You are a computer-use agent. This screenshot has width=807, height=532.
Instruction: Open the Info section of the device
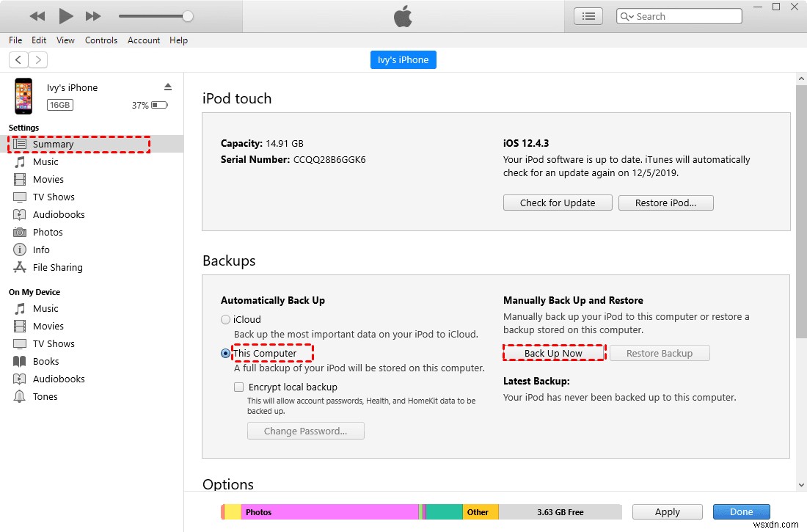tap(40, 249)
